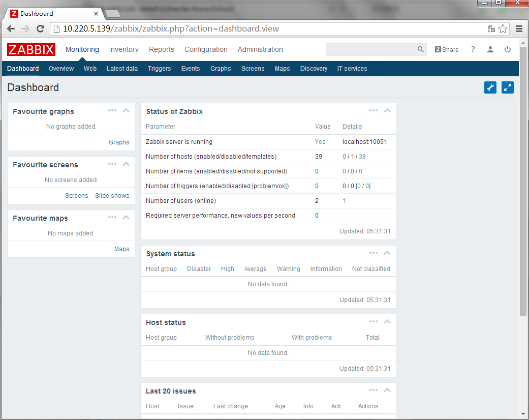
Task: Open Favourite screens widget menu dots
Action: point(112,164)
